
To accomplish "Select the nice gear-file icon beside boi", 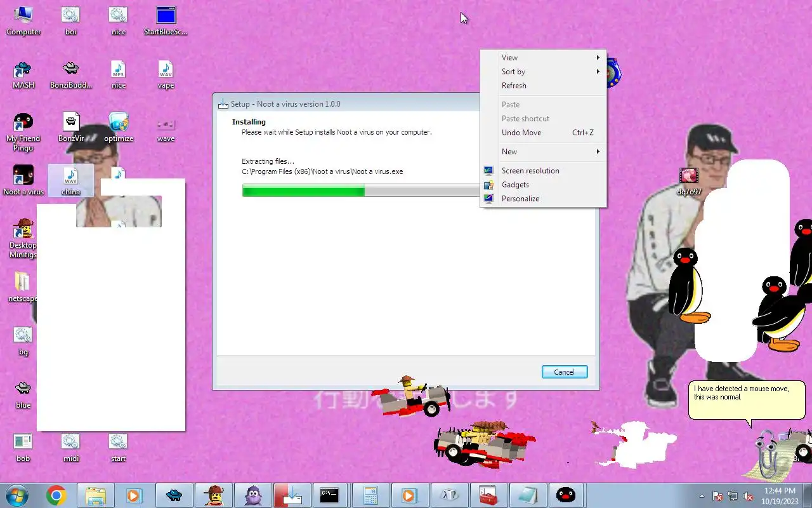I will point(118,20).
